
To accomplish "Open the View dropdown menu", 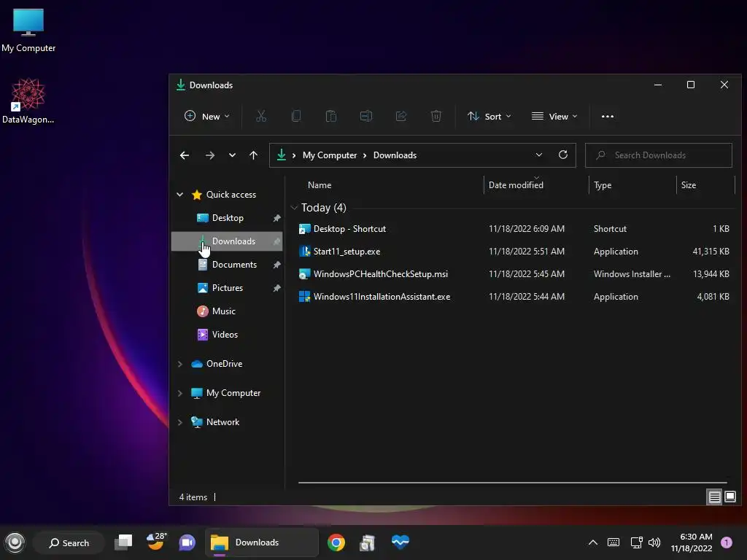I will pos(554,116).
